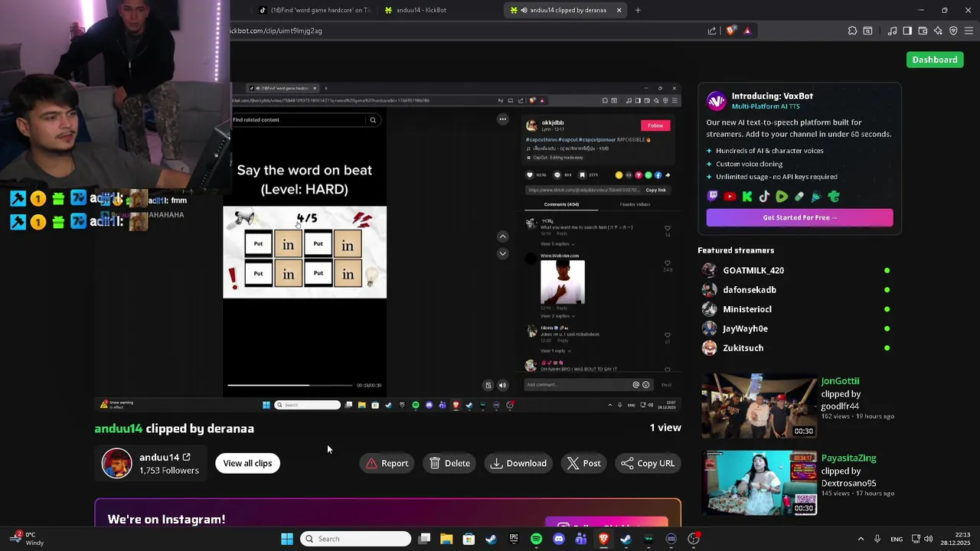Image resolution: width=980 pixels, height=551 pixels.
Task: Click the Delete clip button
Action: (449, 463)
